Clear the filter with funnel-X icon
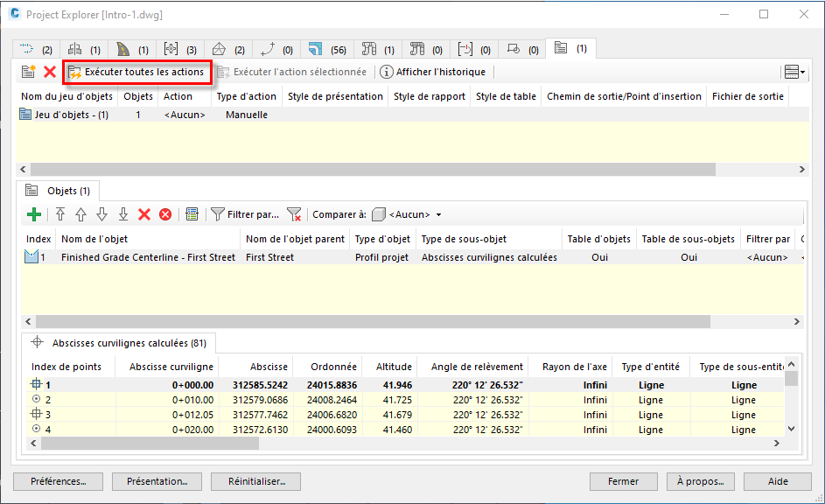825x504 pixels. (294, 214)
